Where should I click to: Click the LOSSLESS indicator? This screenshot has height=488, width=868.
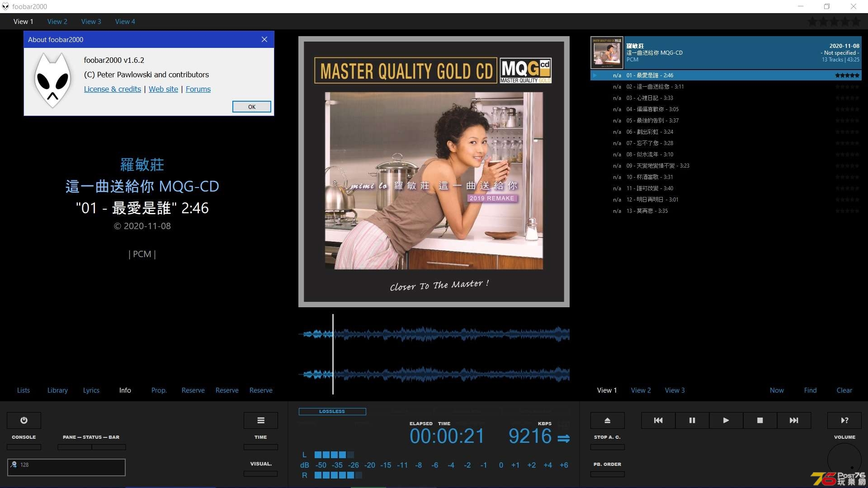332,411
